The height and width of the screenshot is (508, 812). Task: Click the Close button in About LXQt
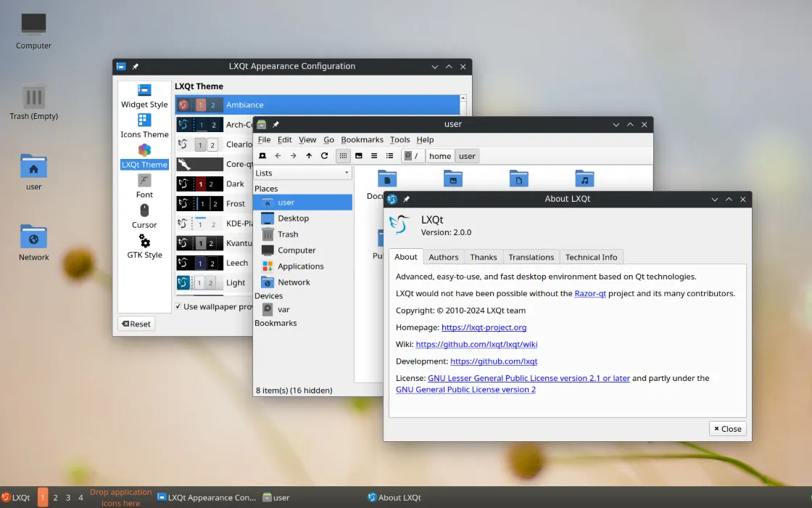point(728,429)
